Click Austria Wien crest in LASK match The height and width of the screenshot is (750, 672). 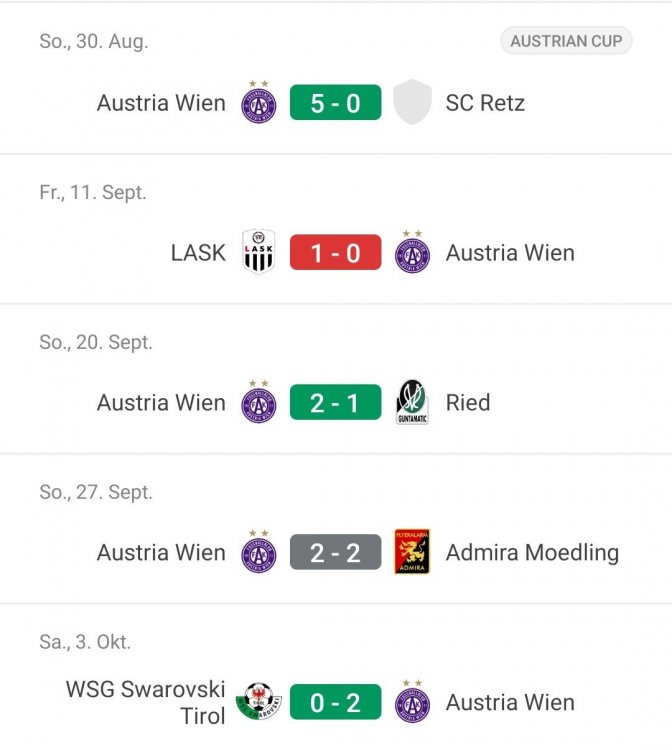coord(412,252)
